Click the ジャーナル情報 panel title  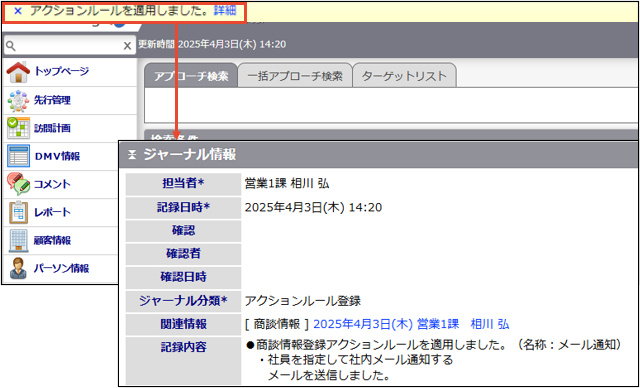[190, 155]
